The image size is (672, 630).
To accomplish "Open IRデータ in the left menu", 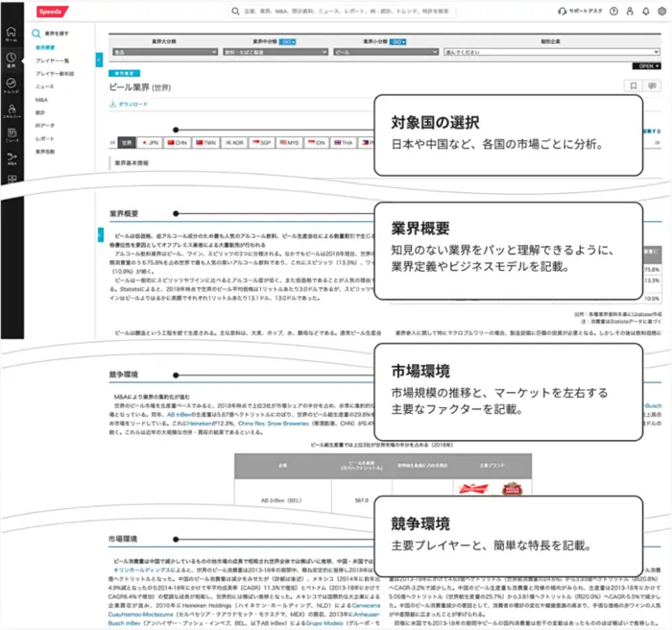I will click(45, 125).
